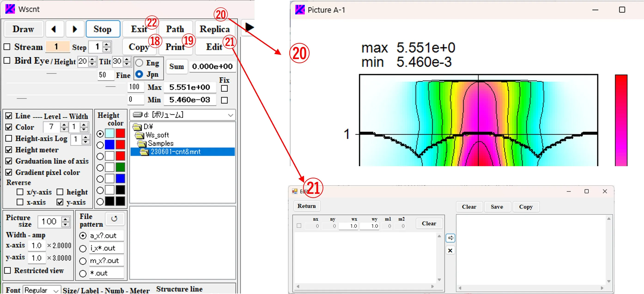The height and width of the screenshot is (294, 644).
Task: Enable Restricted view checkbox
Action: [x=8, y=270]
